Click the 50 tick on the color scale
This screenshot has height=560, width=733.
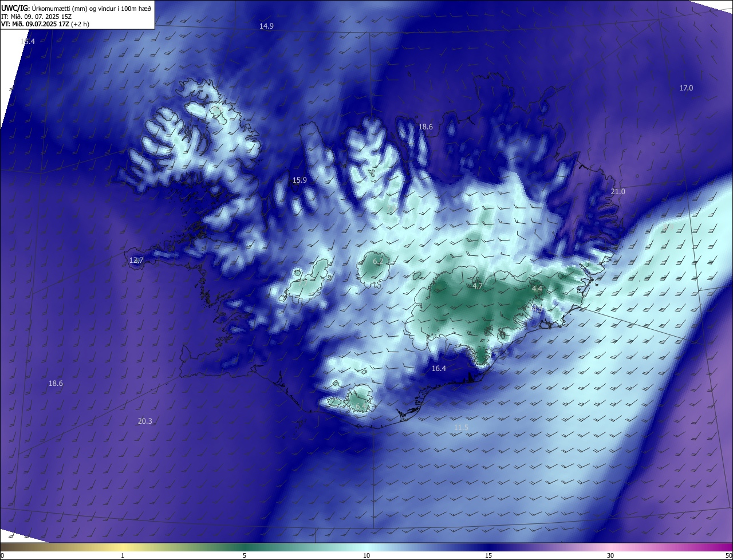pyautogui.click(x=728, y=556)
